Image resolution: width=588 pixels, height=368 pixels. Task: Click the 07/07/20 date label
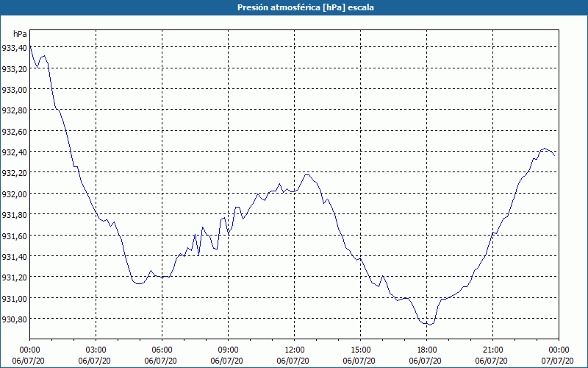[558, 361]
